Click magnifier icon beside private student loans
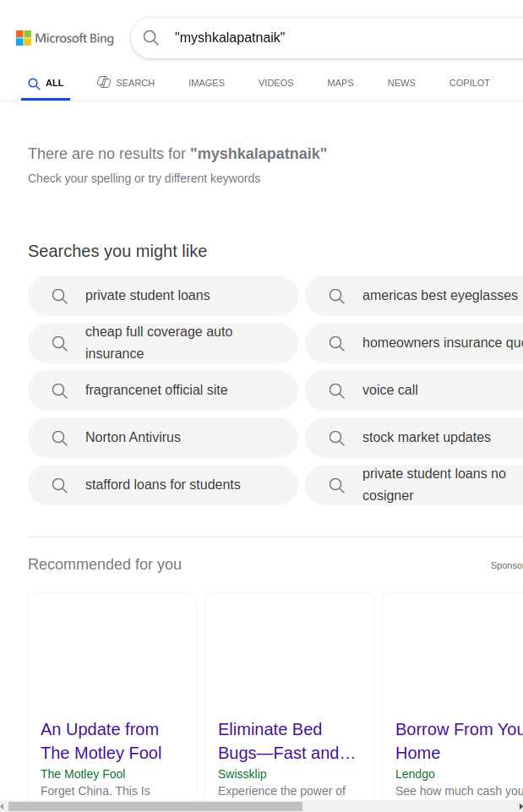 tap(59, 296)
